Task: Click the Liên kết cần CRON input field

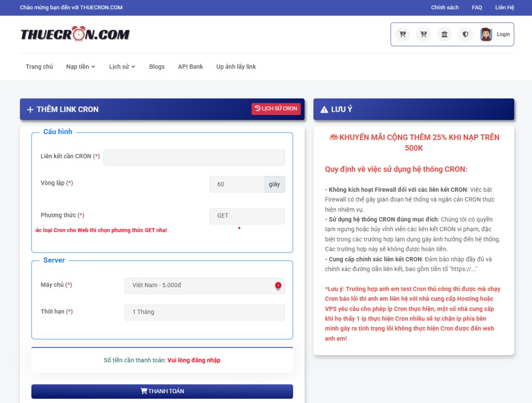Action: pyautogui.click(x=194, y=158)
